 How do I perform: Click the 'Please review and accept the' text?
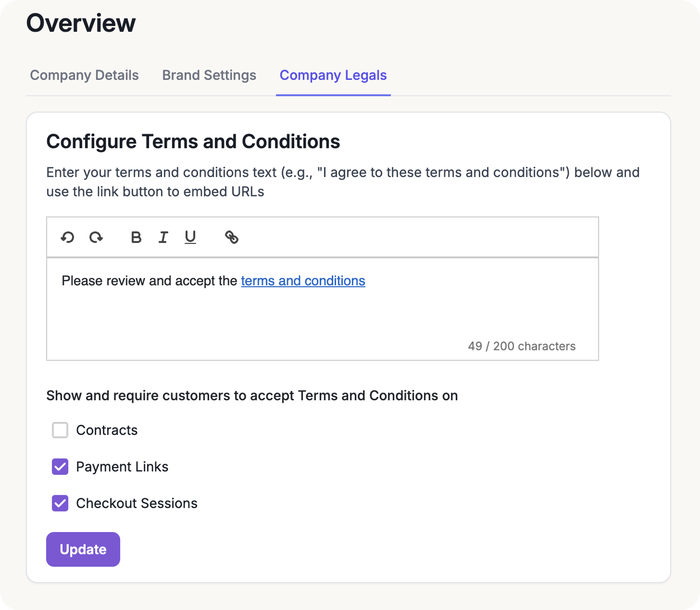[150, 281]
